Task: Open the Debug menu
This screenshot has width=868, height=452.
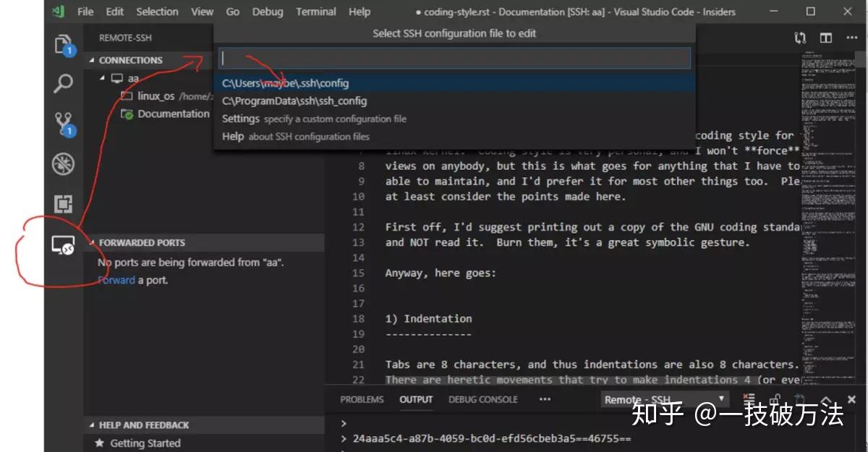Action: point(268,12)
